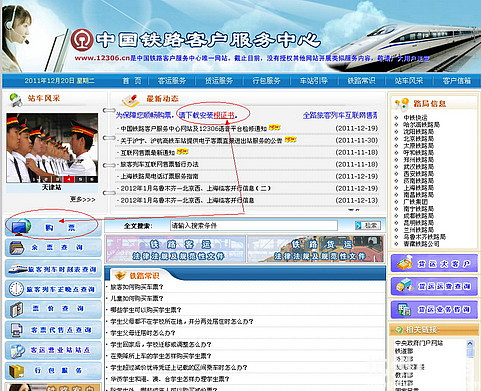Screen dimensions: 481x391
Task: Click the printer icon for 客票代售点查询
Action: (16, 330)
